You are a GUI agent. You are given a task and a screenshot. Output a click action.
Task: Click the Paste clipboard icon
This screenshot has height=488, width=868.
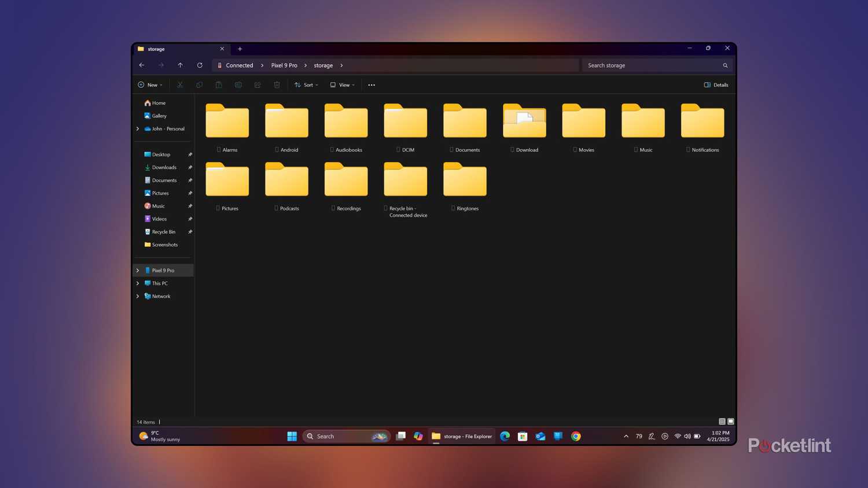point(219,85)
